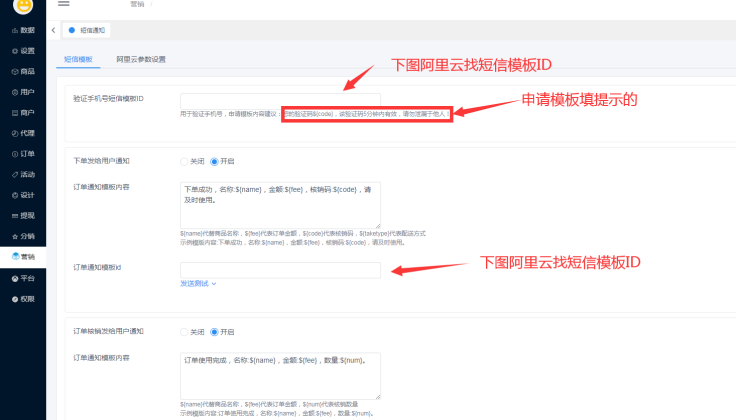This screenshot has width=736, height=420.
Task: Open the 用户 sidebar item
Action: tap(23, 92)
